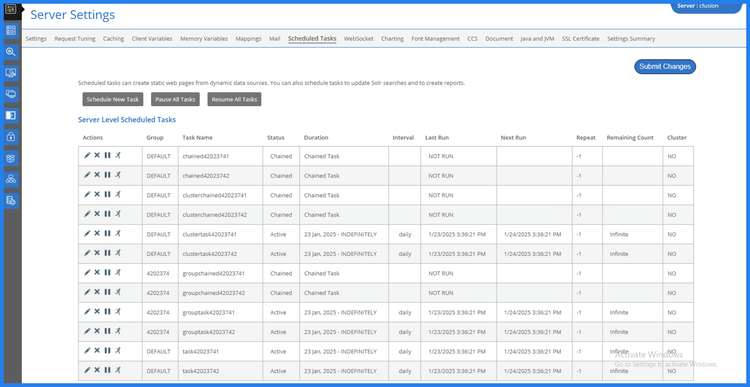Click the Task Name column header
The width and height of the screenshot is (750, 387).
(198, 138)
